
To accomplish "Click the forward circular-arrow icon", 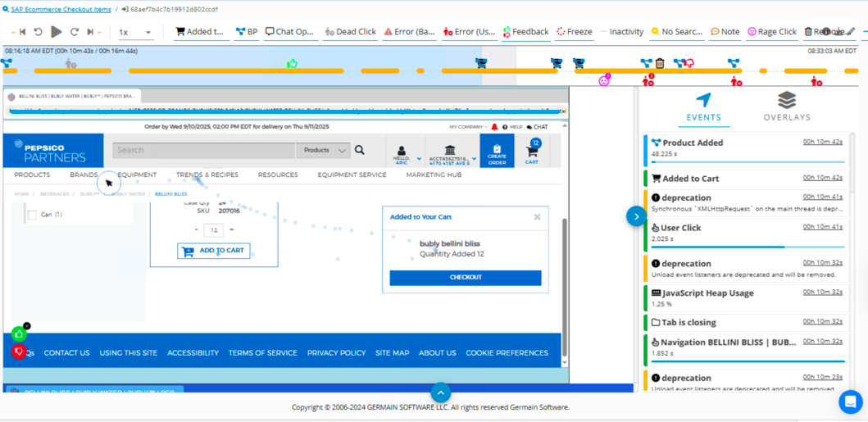I will 75,32.
